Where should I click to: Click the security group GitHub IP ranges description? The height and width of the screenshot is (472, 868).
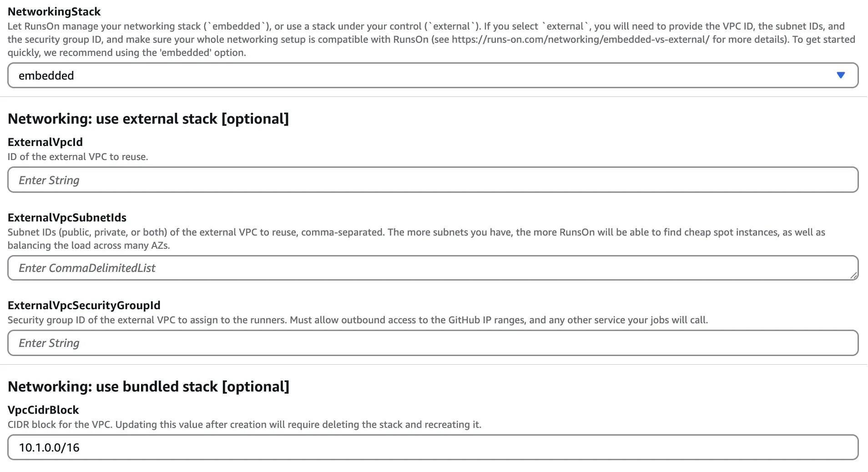358,320
